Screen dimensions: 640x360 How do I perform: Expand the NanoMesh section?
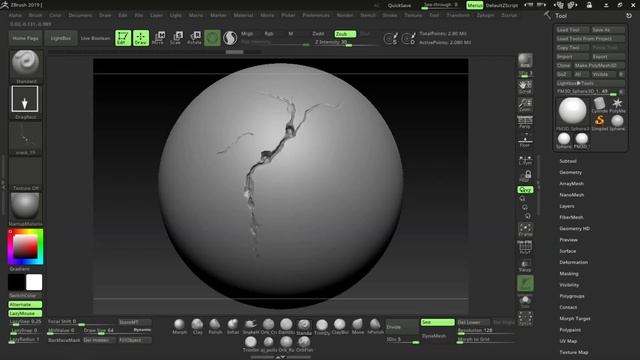click(x=571, y=195)
